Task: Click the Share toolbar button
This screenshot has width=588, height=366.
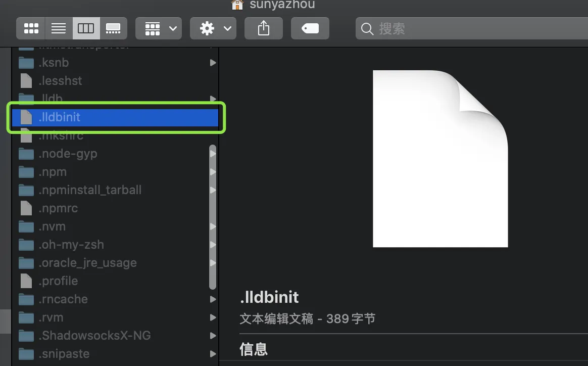Action: click(264, 29)
